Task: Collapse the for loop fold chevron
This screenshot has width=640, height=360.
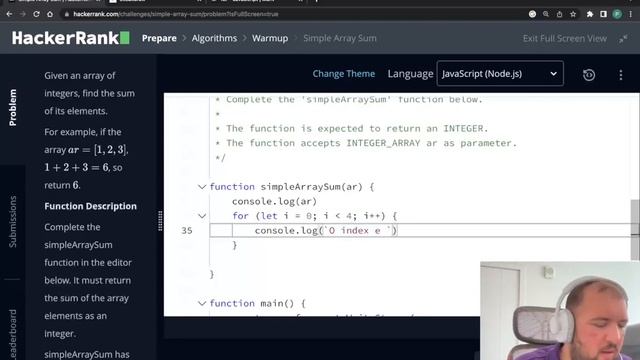Action: [202, 216]
